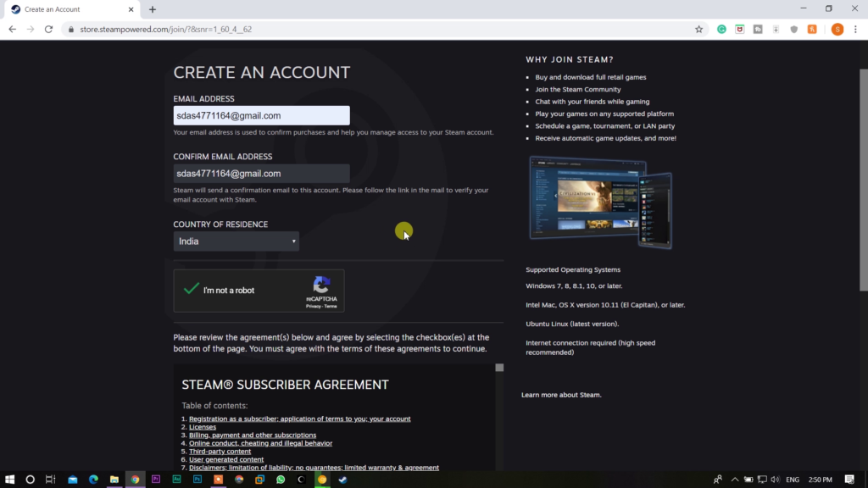Open Adobe Audition from taskbar
The width and height of the screenshot is (868, 488).
tap(176, 480)
